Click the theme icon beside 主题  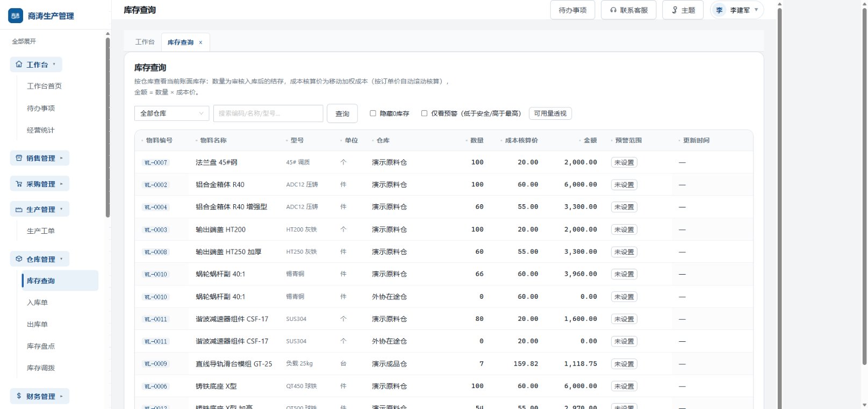[x=675, y=10]
